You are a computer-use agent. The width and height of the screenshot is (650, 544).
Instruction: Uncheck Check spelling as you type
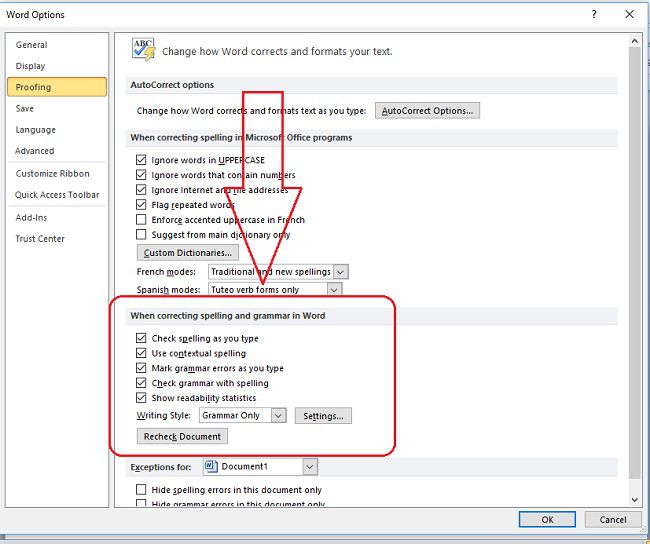tap(141, 338)
